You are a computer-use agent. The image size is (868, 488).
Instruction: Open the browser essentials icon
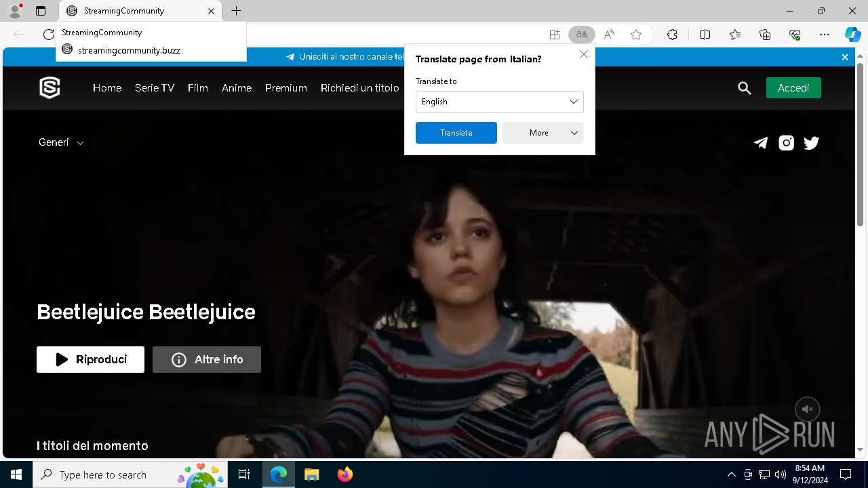click(795, 35)
